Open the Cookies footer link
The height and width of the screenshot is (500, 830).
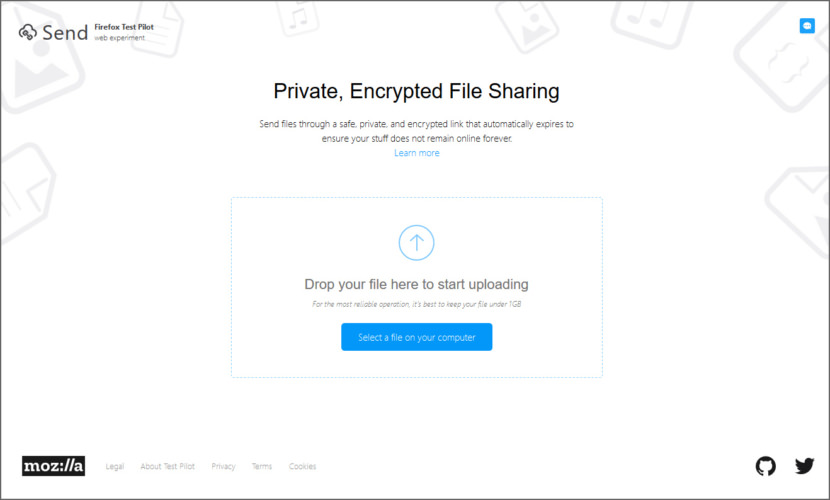click(x=302, y=466)
